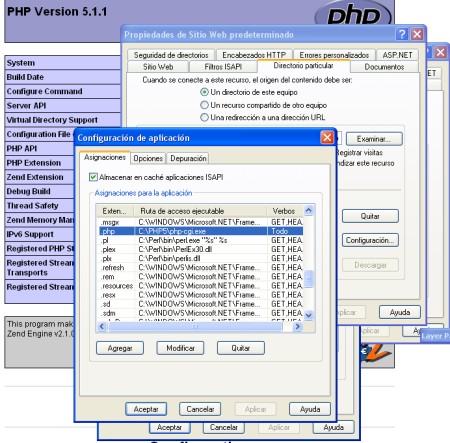Select the Directorio particular tab
The width and height of the screenshot is (450, 443).
(x=303, y=66)
